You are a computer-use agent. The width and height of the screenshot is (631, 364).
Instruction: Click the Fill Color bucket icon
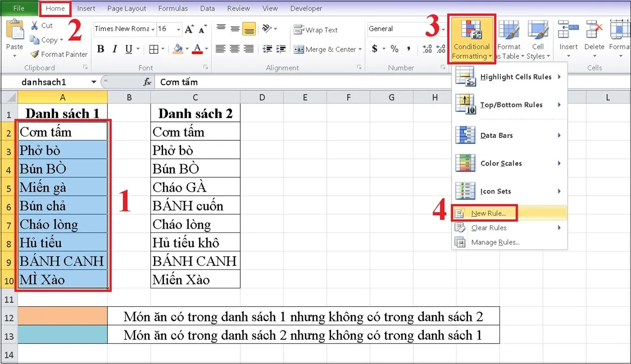[178, 49]
